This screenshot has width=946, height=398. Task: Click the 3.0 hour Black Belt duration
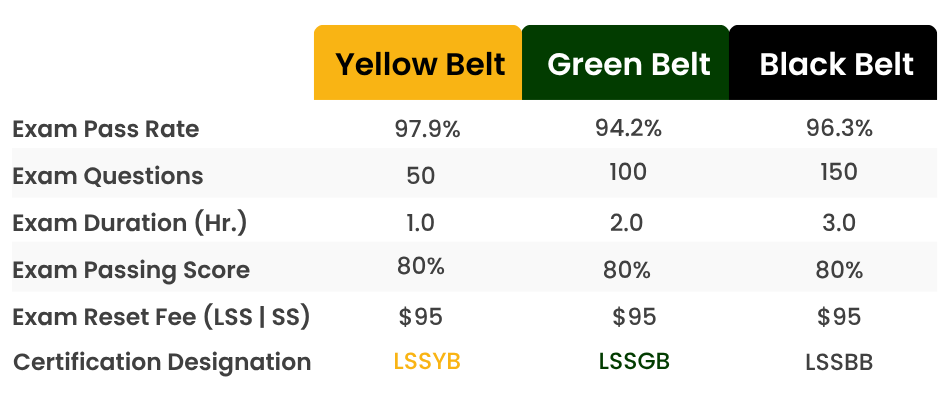839,223
